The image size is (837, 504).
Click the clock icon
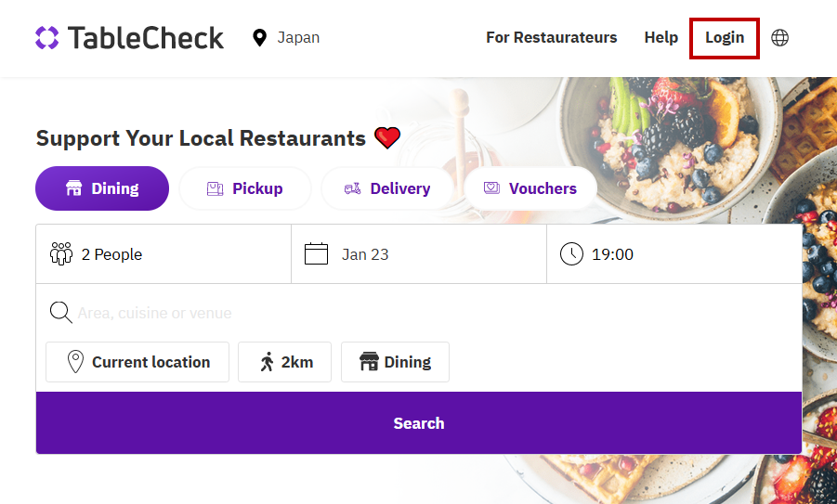tap(571, 254)
